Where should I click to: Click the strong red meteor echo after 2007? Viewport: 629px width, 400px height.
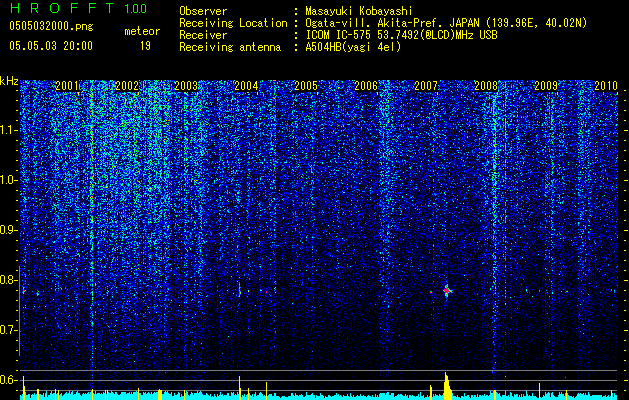click(x=447, y=290)
